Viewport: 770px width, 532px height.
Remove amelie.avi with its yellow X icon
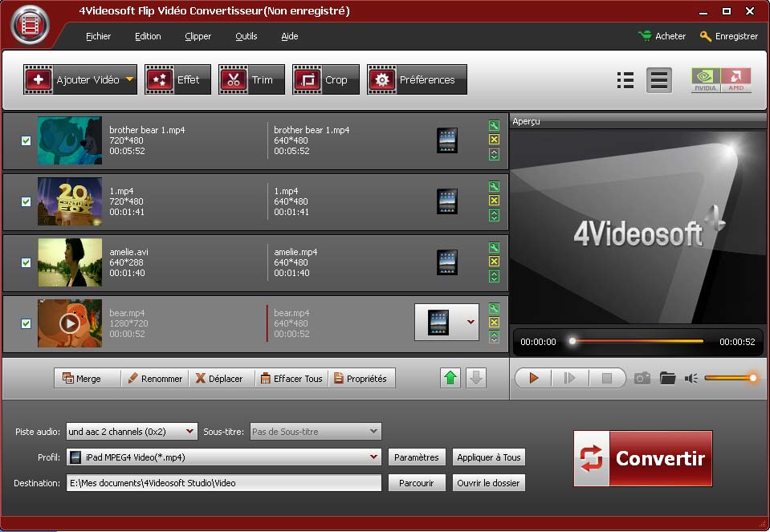coord(494,262)
